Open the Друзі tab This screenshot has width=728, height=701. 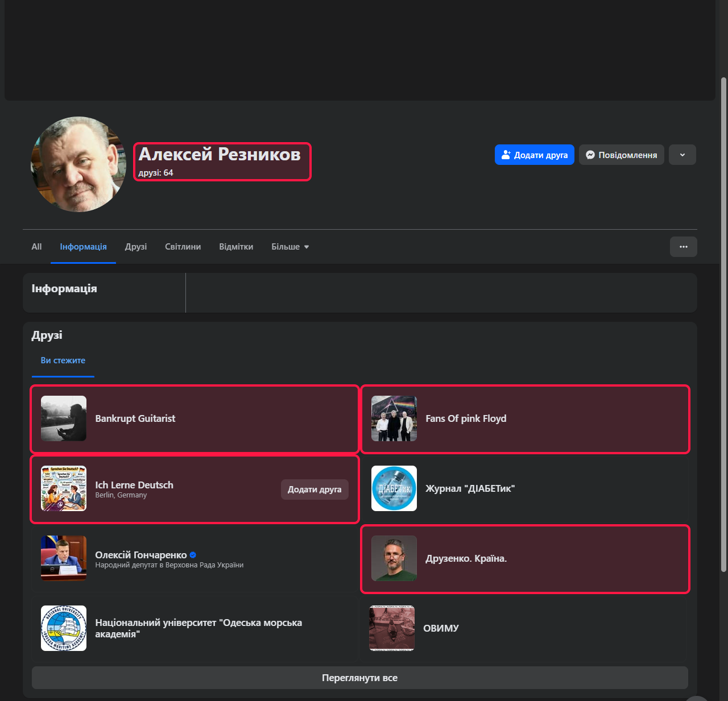136,247
